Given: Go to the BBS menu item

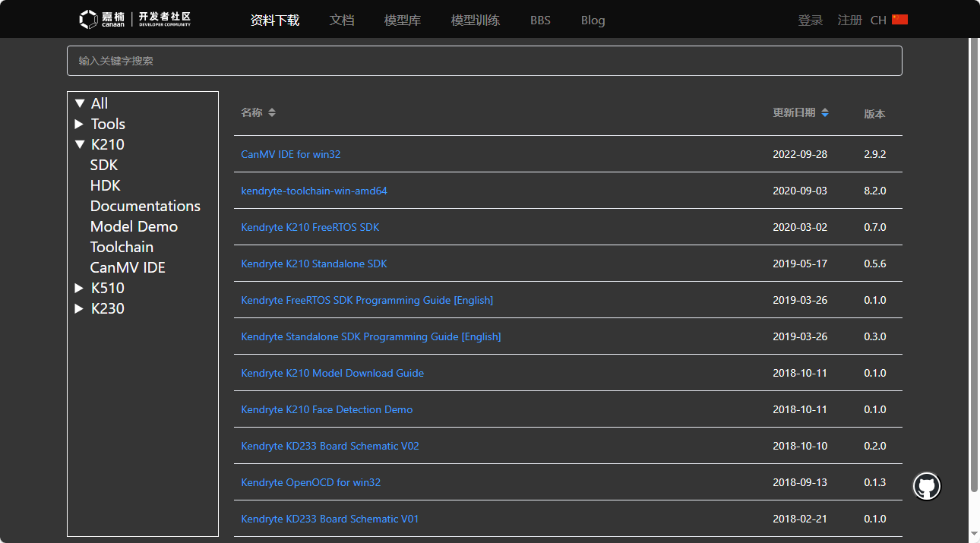Looking at the screenshot, I should point(540,20).
